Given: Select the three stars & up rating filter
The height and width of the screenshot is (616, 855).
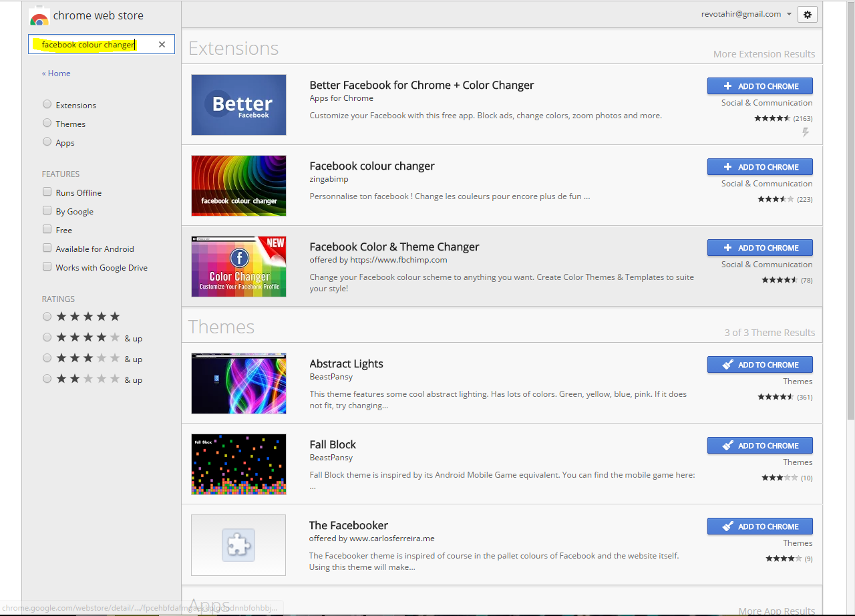Looking at the screenshot, I should pos(47,358).
